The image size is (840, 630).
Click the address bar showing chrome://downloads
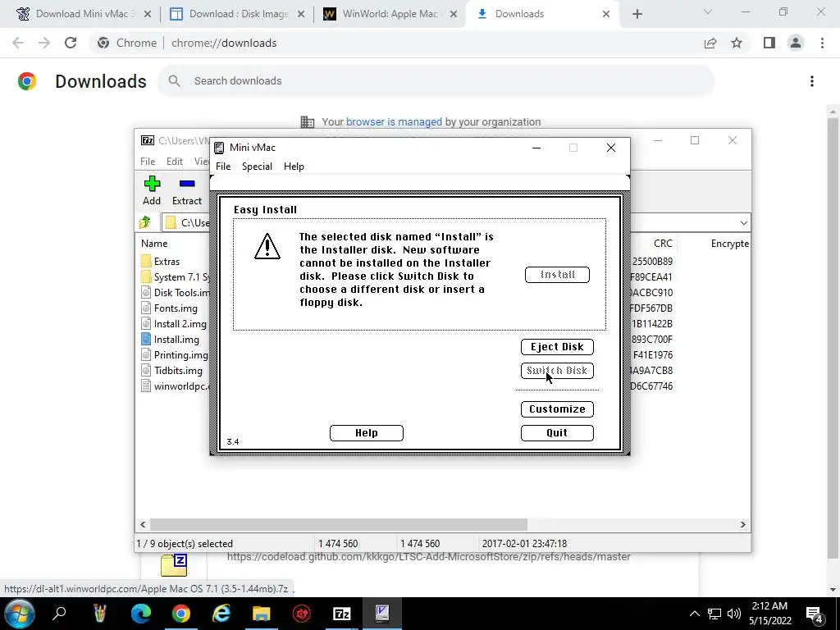point(396,43)
